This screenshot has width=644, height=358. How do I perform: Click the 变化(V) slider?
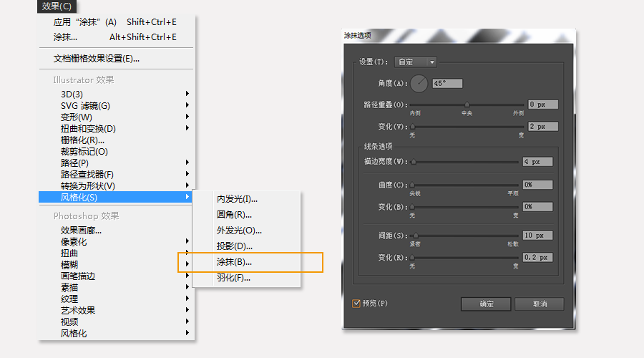(x=467, y=127)
